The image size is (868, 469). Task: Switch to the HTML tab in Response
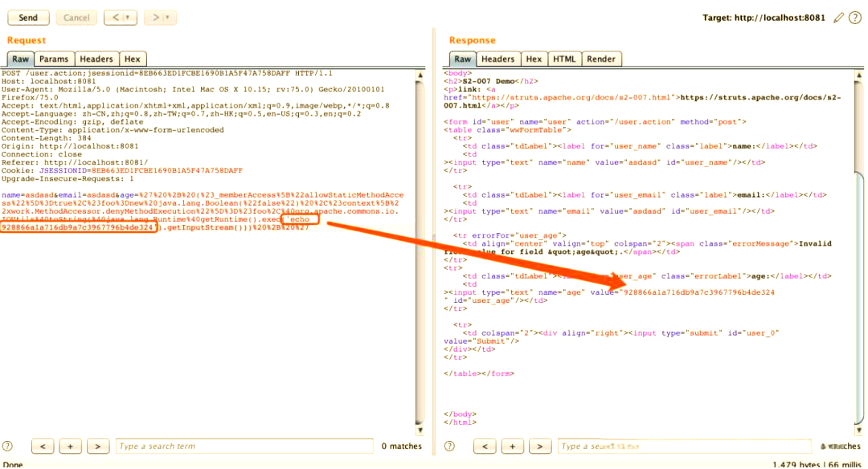565,59
